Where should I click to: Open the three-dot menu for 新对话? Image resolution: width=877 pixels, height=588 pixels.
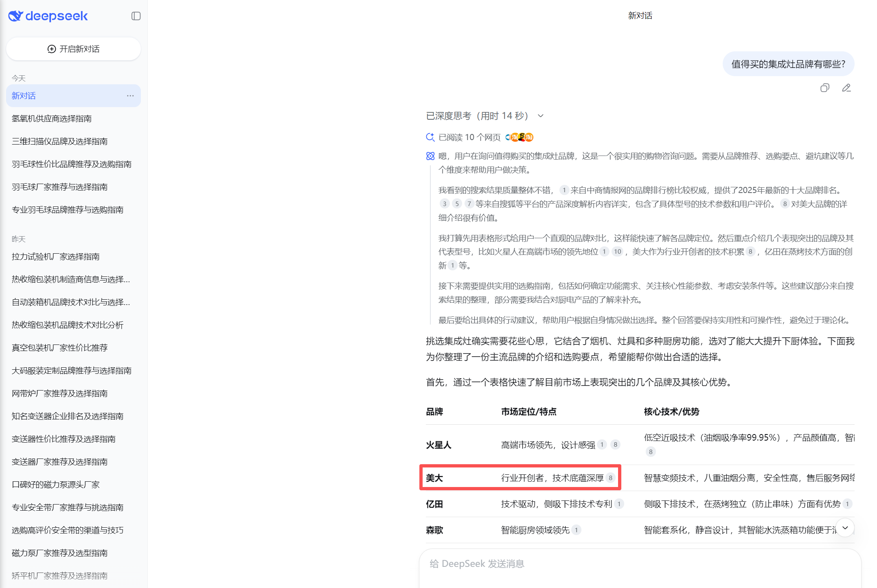point(130,96)
